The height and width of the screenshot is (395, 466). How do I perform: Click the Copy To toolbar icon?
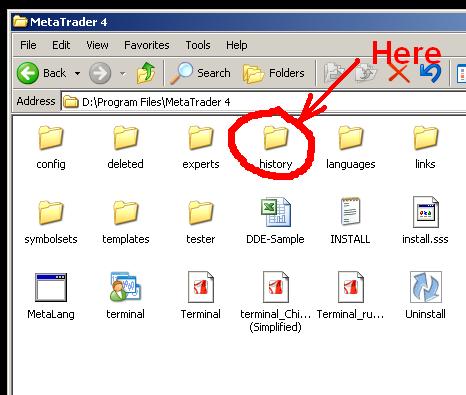click(365, 73)
